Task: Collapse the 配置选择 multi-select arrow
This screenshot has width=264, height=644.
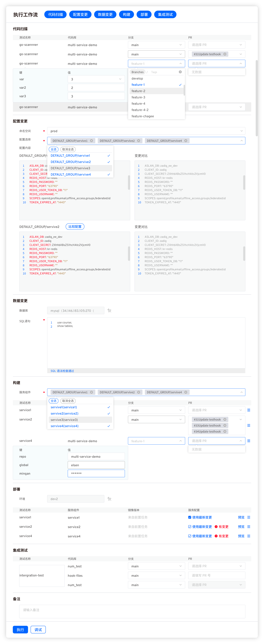Action: tap(242, 141)
